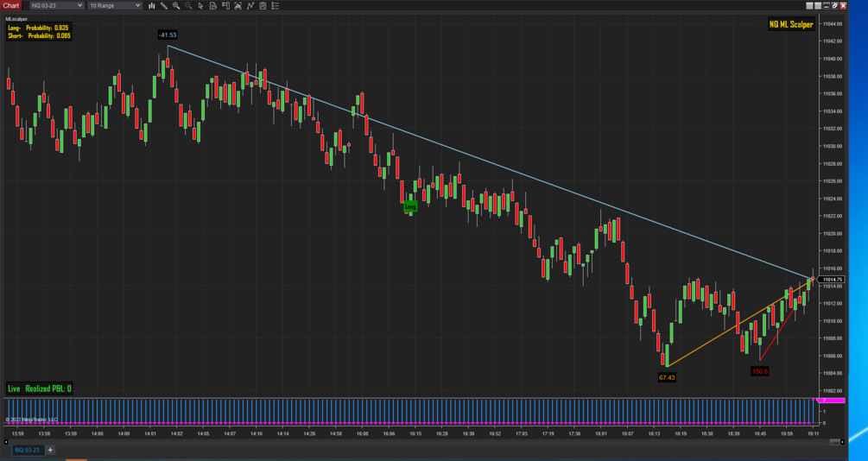
Task: Click the 17:03 time axis label
Action: coord(521,434)
